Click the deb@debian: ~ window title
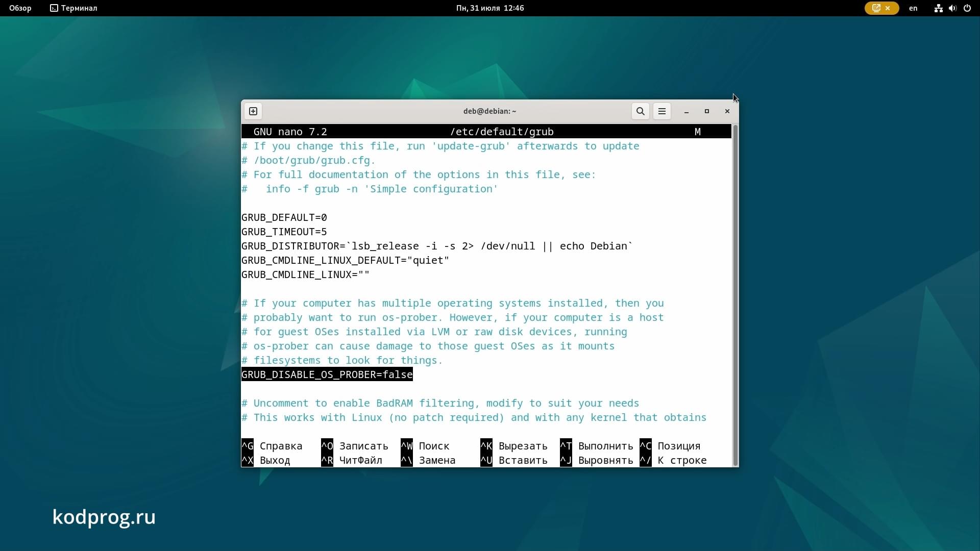The width and height of the screenshot is (980, 551). (x=489, y=111)
